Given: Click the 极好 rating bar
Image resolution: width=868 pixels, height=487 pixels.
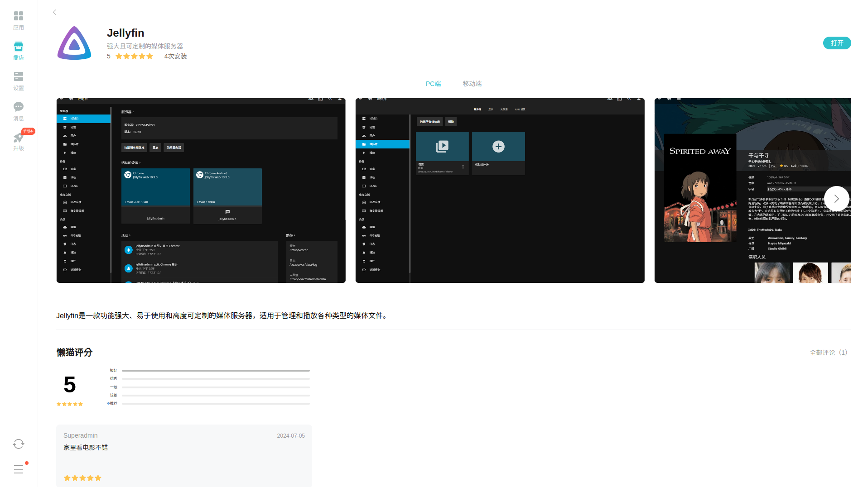Looking at the screenshot, I should point(216,371).
